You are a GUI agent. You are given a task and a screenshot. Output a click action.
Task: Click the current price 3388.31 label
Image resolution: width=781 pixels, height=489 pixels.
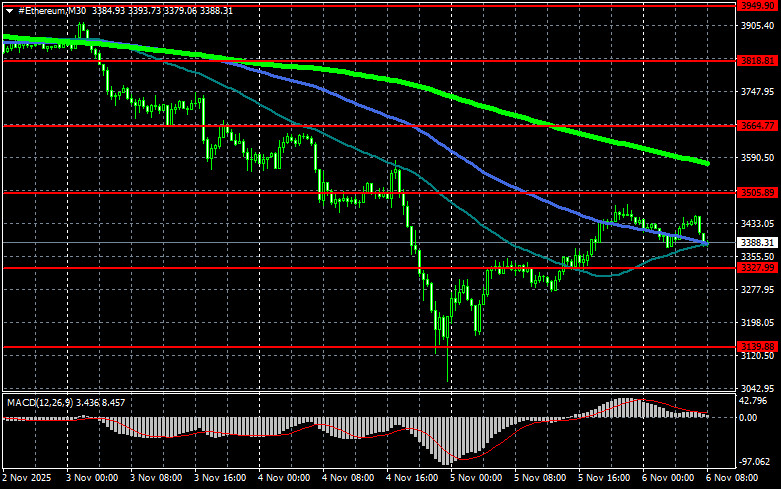point(757,243)
